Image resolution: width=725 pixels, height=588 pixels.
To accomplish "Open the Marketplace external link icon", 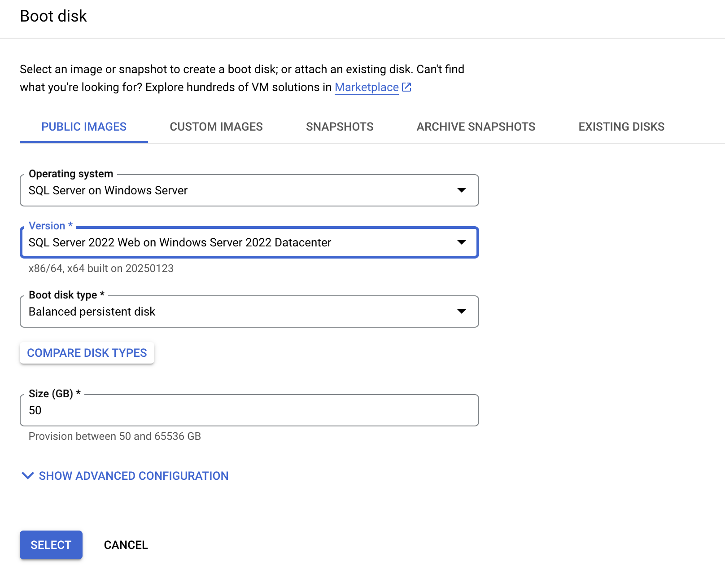I will [x=406, y=87].
